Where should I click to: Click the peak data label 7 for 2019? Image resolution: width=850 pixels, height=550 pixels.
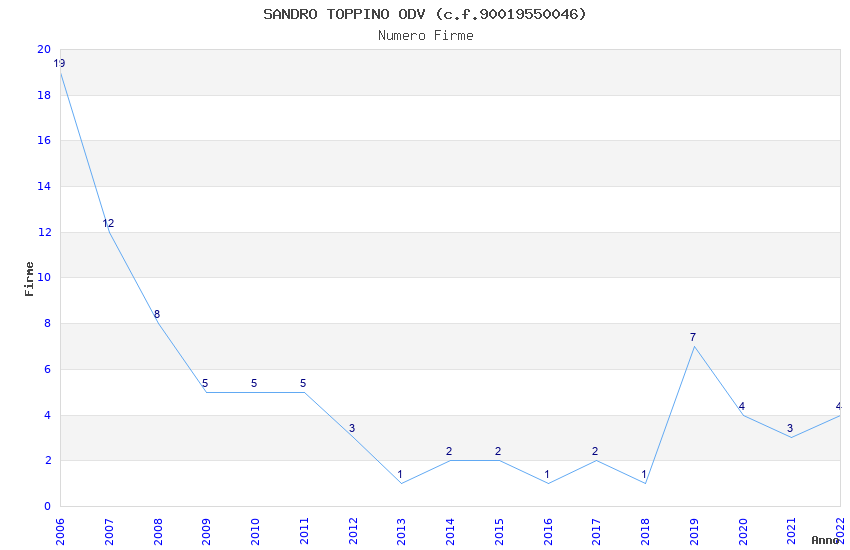tap(693, 338)
